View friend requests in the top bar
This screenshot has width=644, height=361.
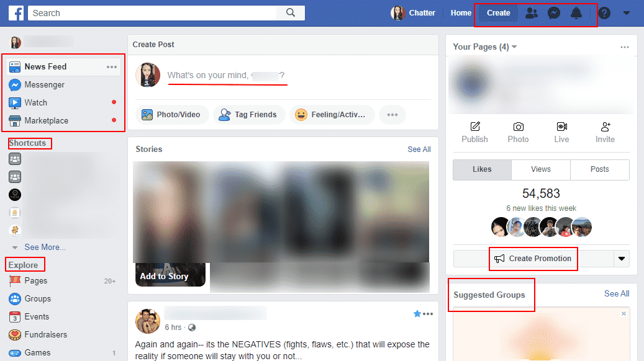coord(532,12)
